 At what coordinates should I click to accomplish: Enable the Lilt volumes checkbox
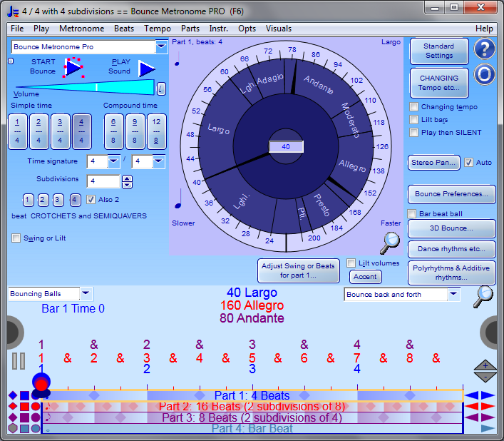pyautogui.click(x=351, y=263)
